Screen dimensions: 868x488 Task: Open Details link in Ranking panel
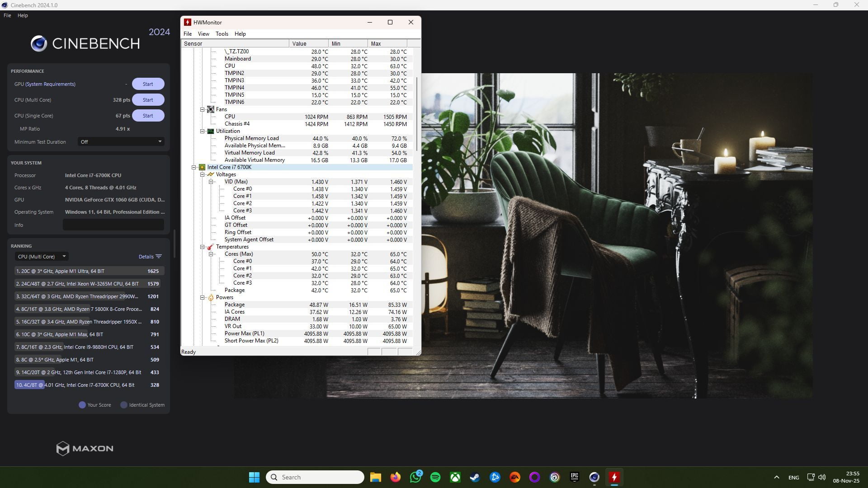[146, 257]
